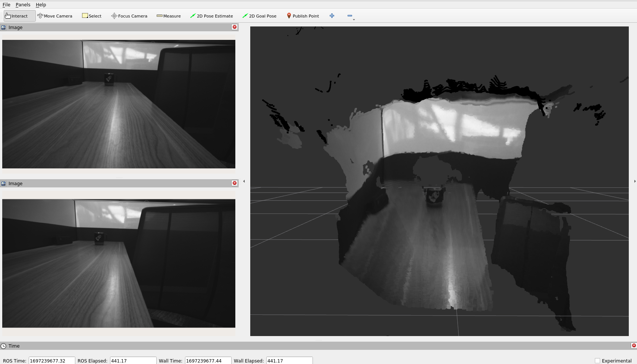This screenshot has height=364, width=637.
Task: Click the Publish Point tool
Action: point(303,16)
